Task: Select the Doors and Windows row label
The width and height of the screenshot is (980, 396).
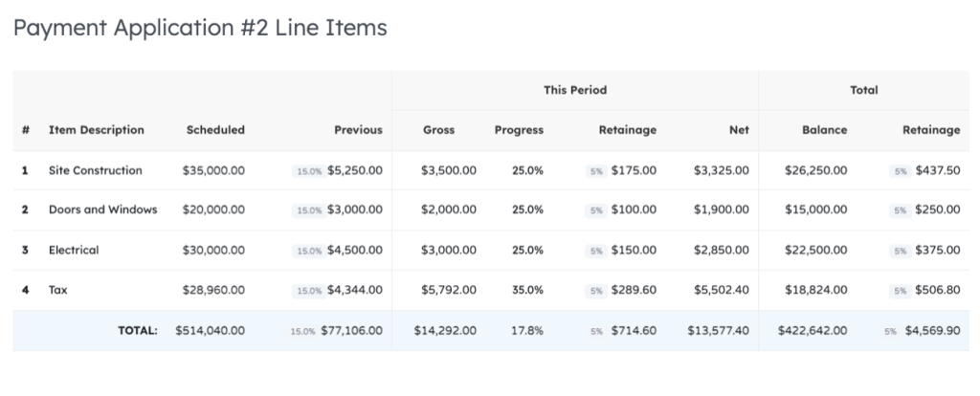Action: coord(102,209)
